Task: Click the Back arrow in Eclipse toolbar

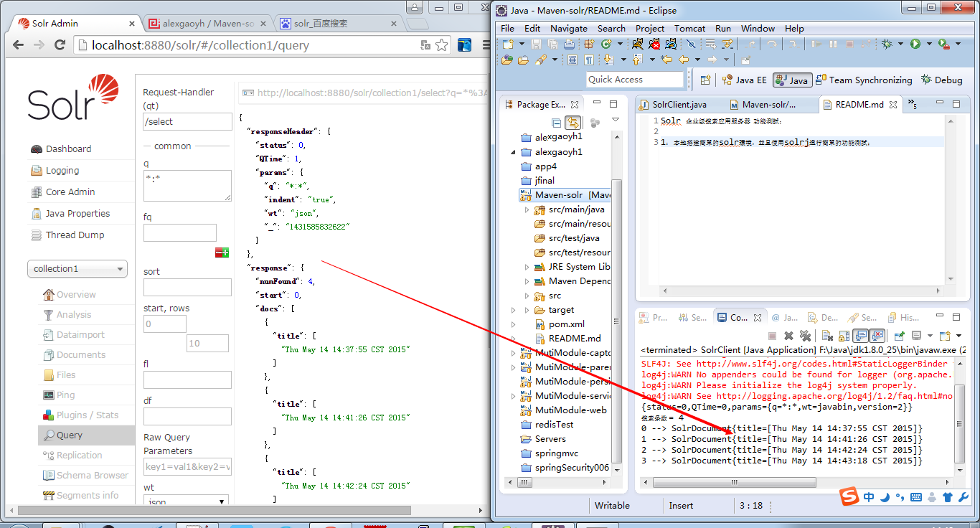Action: (684, 60)
